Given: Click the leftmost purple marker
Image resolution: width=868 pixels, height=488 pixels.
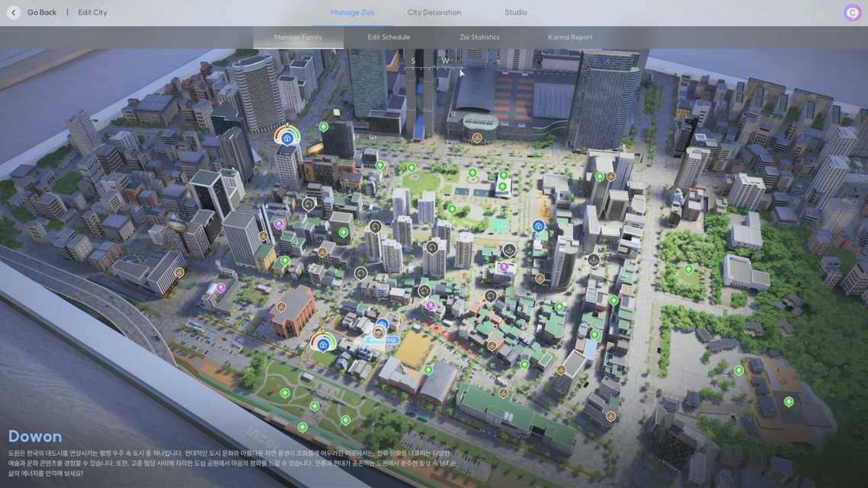Looking at the screenshot, I should pyautogui.click(x=221, y=288).
